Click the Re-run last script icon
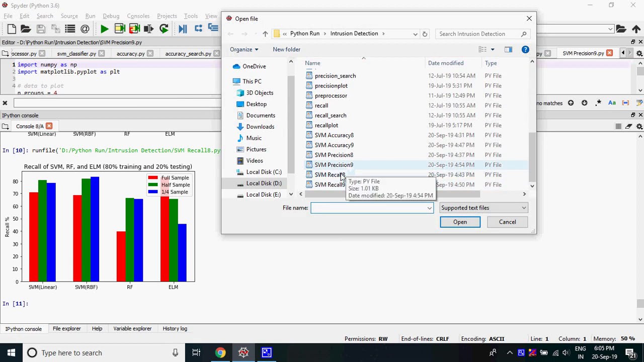Image resolution: width=644 pixels, height=362 pixels. [164, 29]
